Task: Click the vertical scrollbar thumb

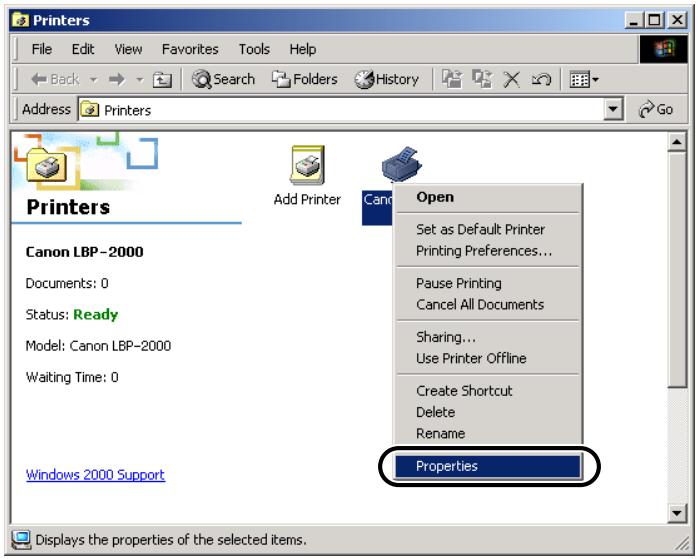Action: [x=677, y=270]
